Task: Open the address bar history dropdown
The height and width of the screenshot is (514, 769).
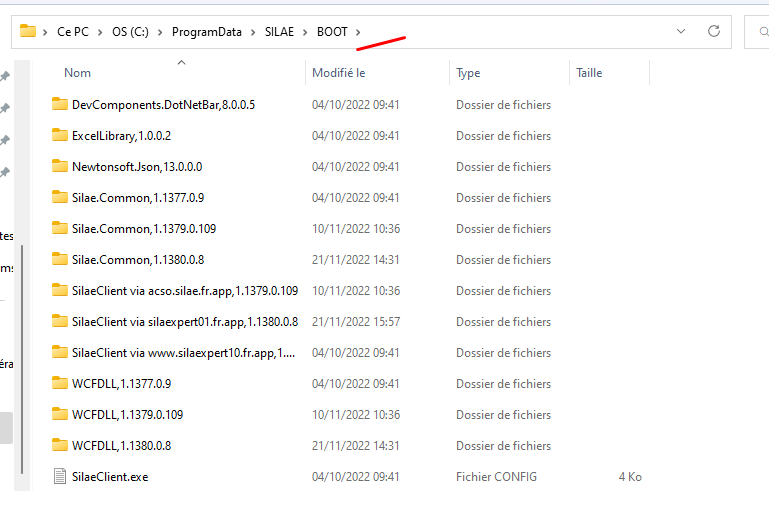Action: [681, 31]
